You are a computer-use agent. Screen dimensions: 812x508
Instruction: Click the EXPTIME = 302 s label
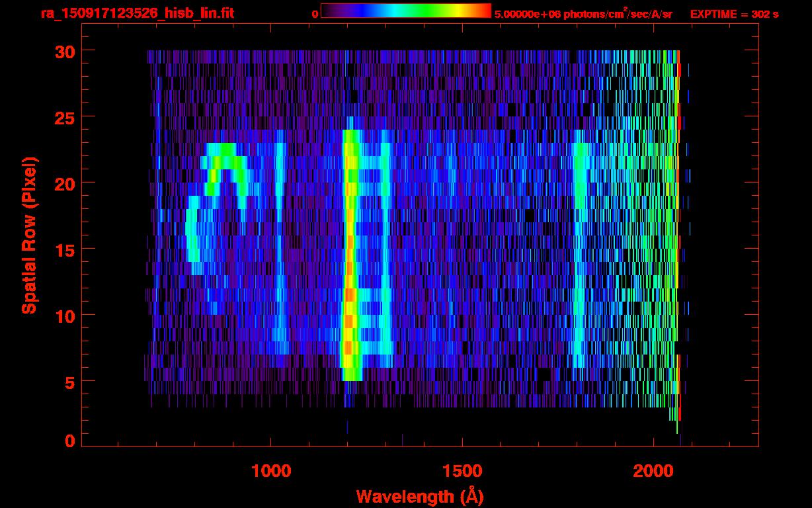pos(734,14)
